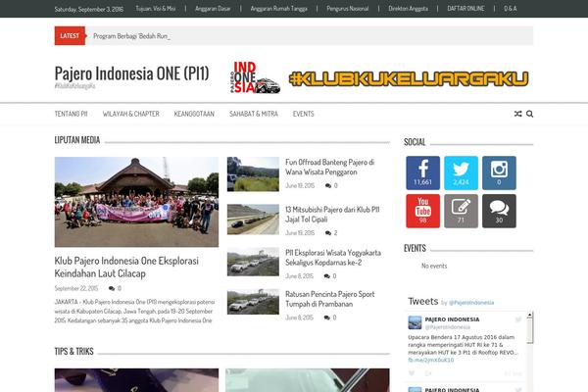Viewport: 588px width, 392px height.
Task: Open Fun Offroad Banteng Pajero headline
Action: (329, 167)
